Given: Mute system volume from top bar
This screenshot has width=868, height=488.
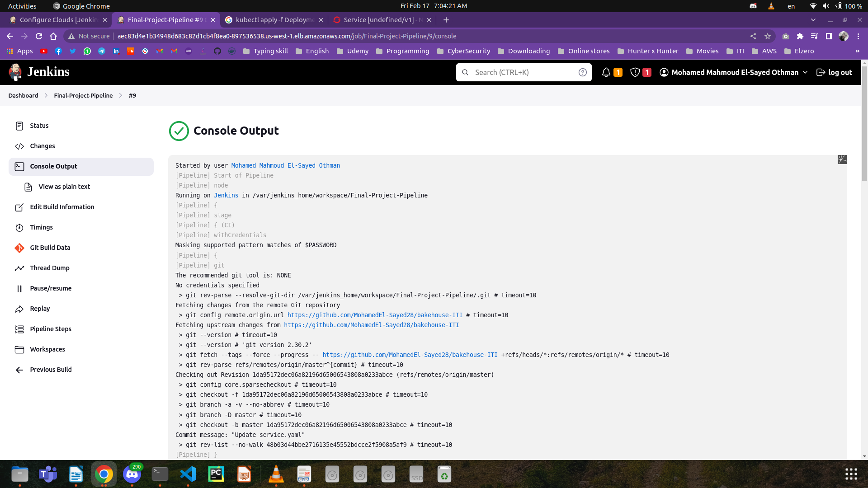Looking at the screenshot, I should click(825, 6).
